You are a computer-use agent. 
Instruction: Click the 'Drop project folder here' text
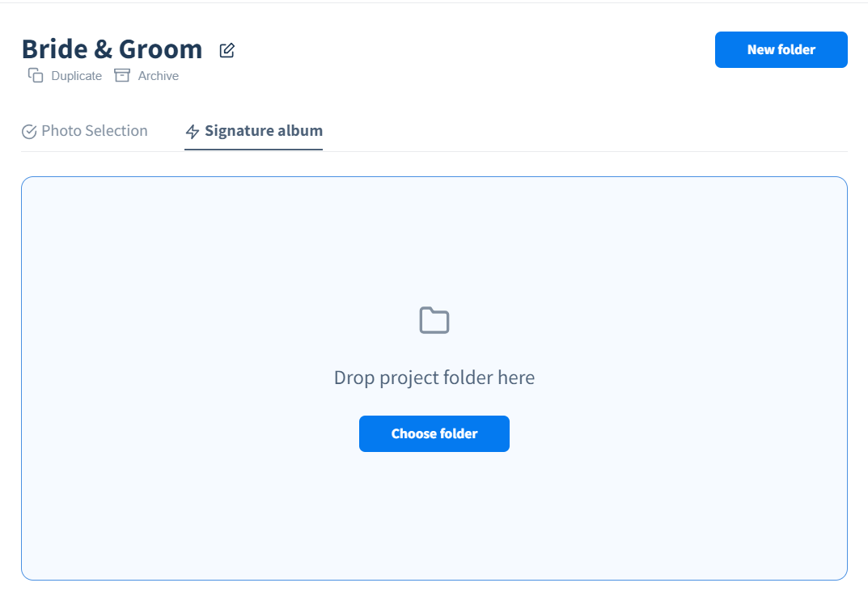pyautogui.click(x=434, y=378)
